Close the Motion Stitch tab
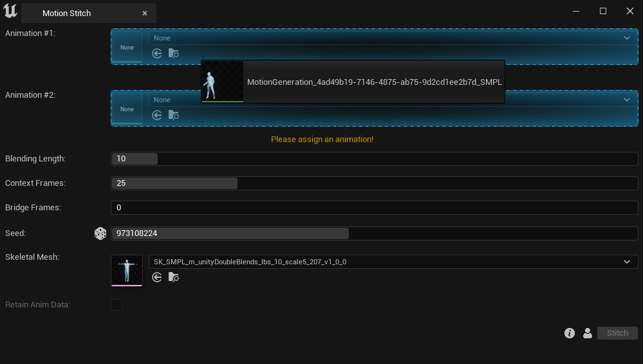 (145, 13)
